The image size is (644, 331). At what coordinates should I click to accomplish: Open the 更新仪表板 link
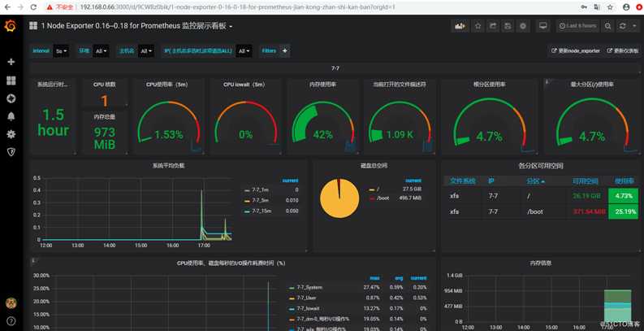[623, 51]
